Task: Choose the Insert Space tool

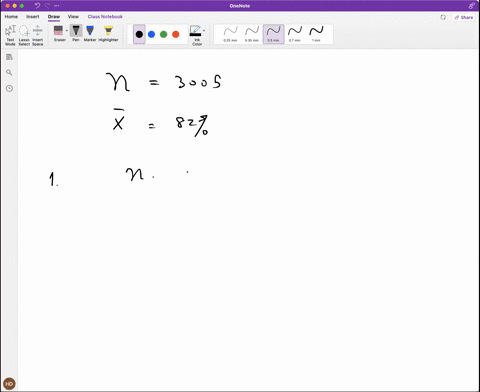Action: [38, 35]
